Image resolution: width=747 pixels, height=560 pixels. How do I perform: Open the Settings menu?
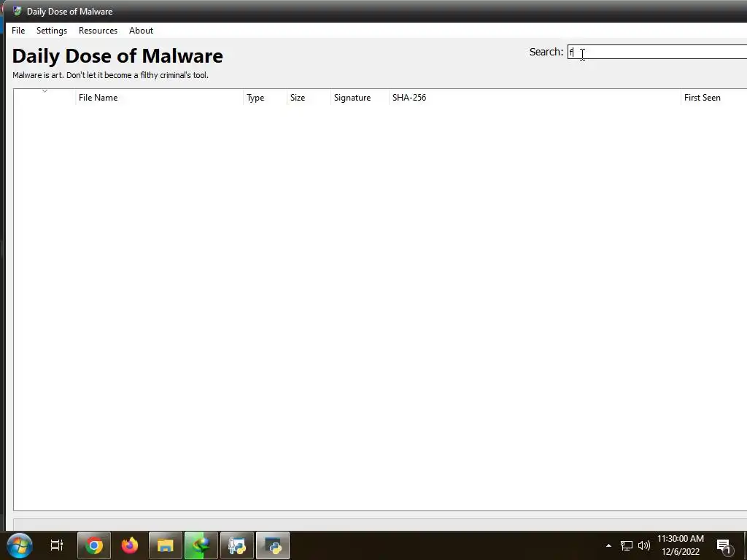click(52, 31)
